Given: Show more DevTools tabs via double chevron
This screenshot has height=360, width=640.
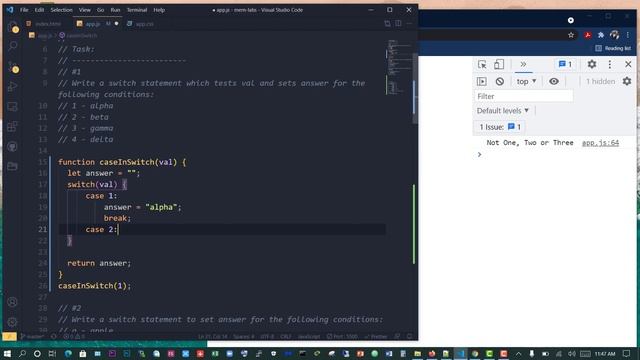Looking at the screenshot, I should click(x=523, y=64).
